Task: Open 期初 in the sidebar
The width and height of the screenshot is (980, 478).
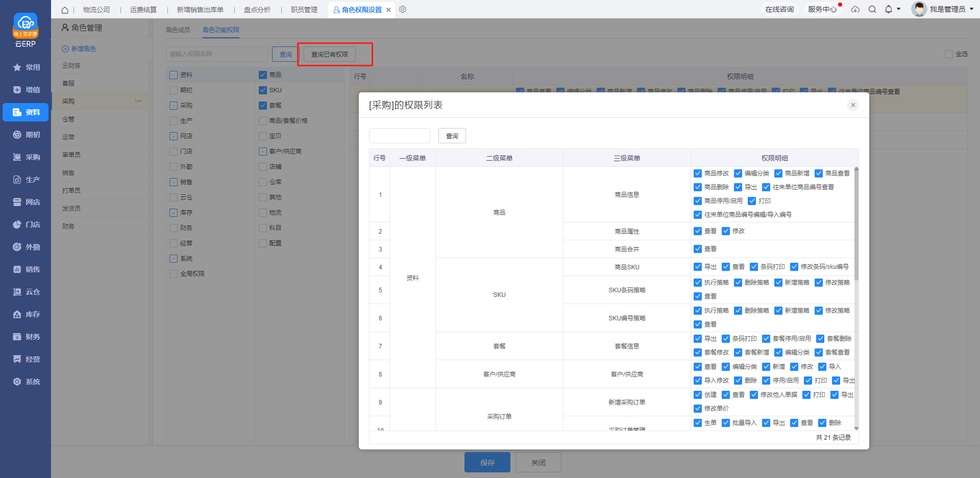Action: point(26,135)
